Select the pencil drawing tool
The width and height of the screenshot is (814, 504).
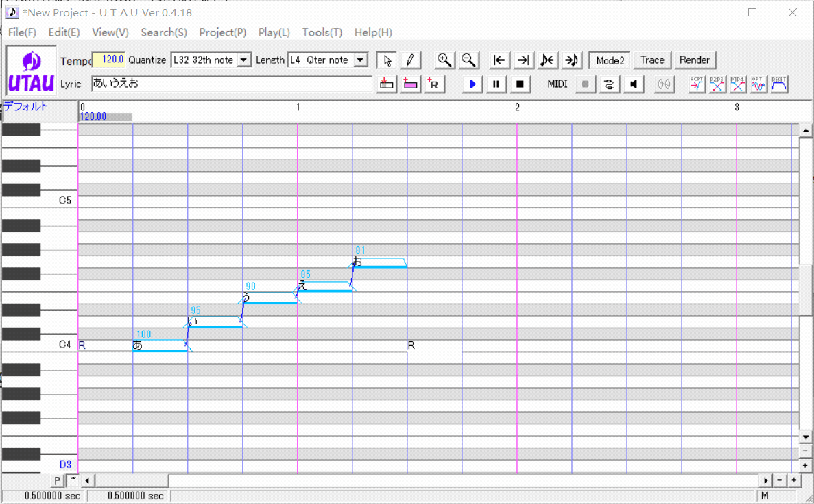coord(410,60)
